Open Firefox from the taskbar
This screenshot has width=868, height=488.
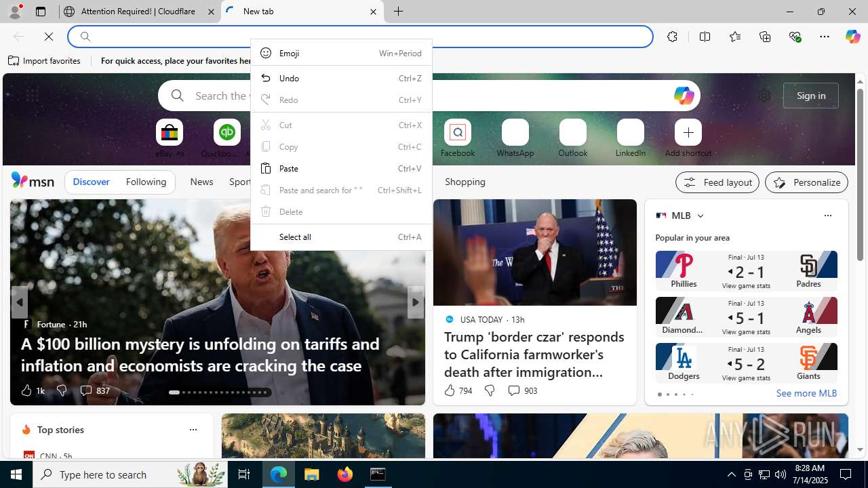pos(345,474)
